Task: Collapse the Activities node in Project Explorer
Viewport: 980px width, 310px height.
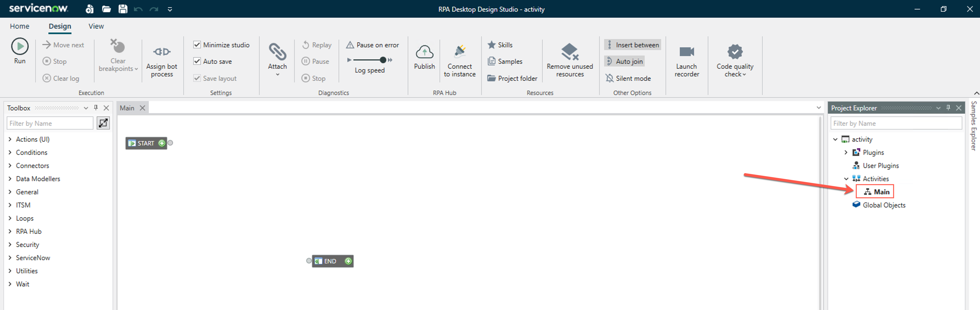Action: pyautogui.click(x=846, y=179)
